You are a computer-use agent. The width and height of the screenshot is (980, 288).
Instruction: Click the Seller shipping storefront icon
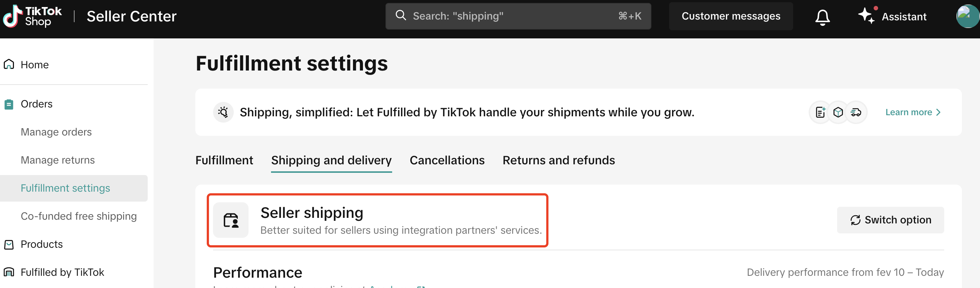(230, 220)
